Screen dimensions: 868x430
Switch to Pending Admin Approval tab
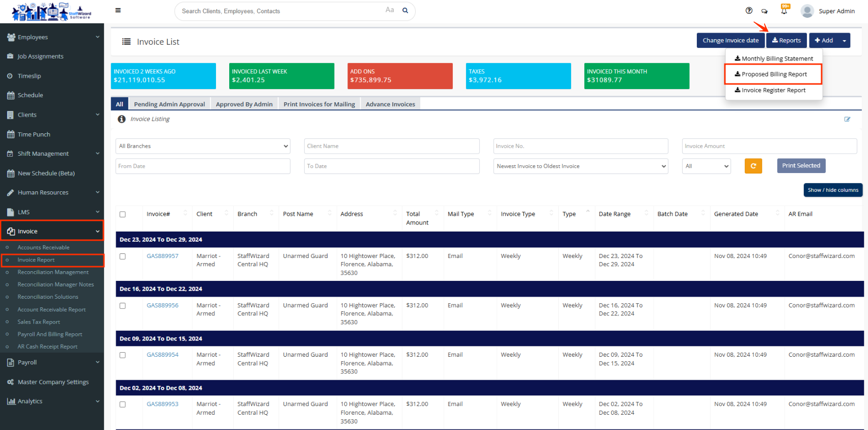tap(169, 104)
